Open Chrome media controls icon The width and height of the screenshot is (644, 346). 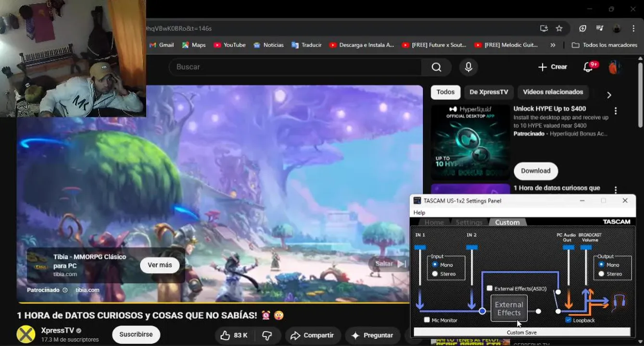pyautogui.click(x=600, y=28)
